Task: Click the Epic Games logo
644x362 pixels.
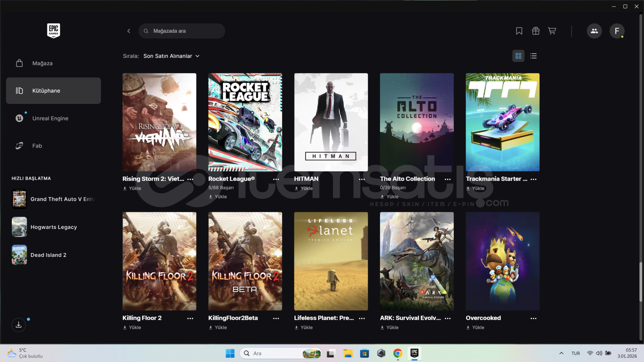Action: coord(53,31)
